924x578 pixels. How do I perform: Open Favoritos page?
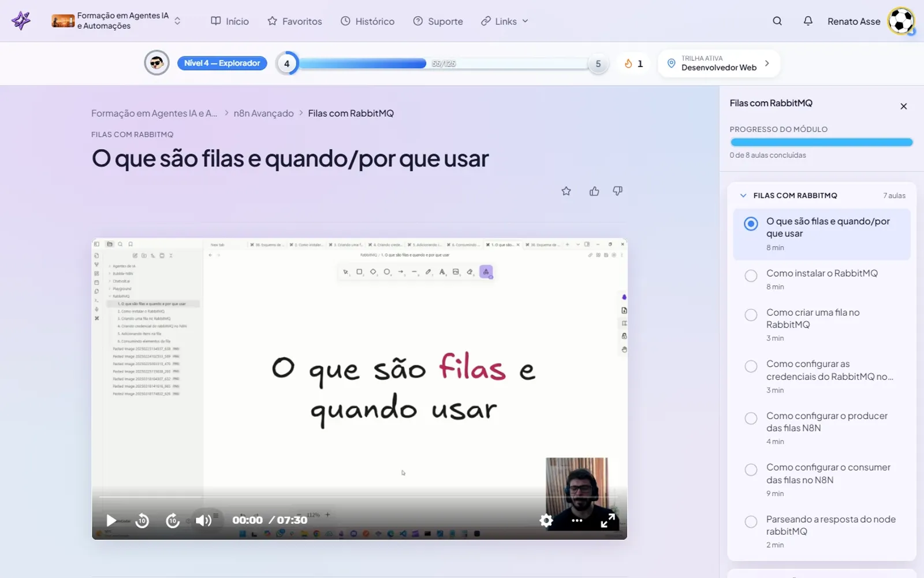tap(295, 21)
